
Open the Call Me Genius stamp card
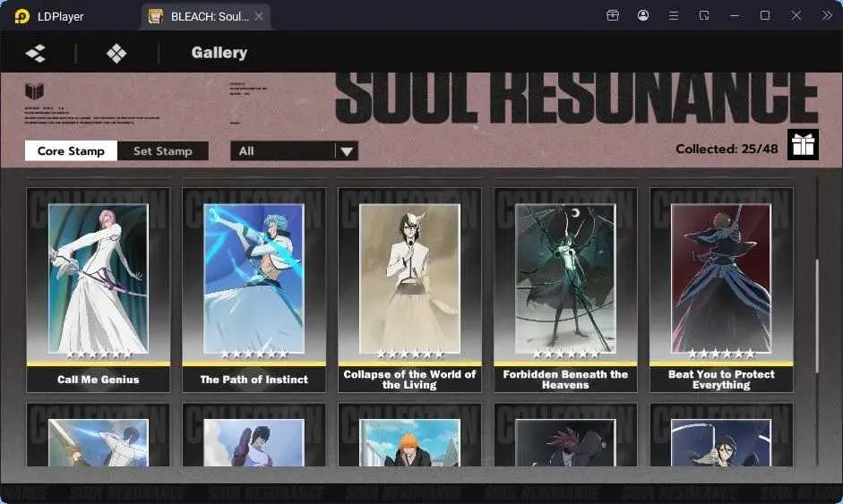(99, 290)
